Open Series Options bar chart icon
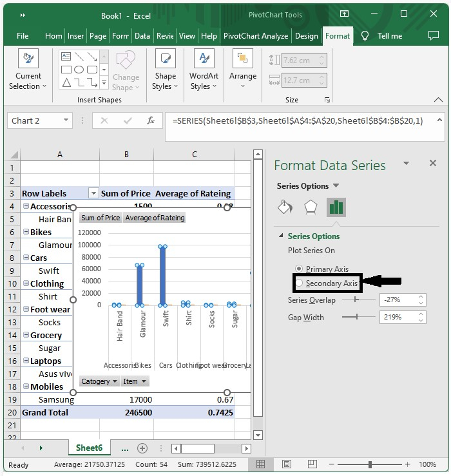 [x=336, y=207]
